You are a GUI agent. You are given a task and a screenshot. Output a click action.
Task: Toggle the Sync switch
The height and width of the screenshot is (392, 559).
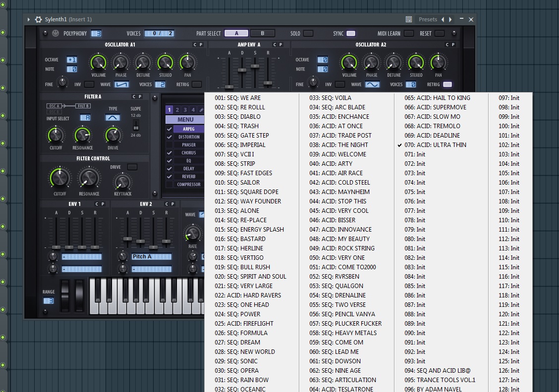click(351, 34)
